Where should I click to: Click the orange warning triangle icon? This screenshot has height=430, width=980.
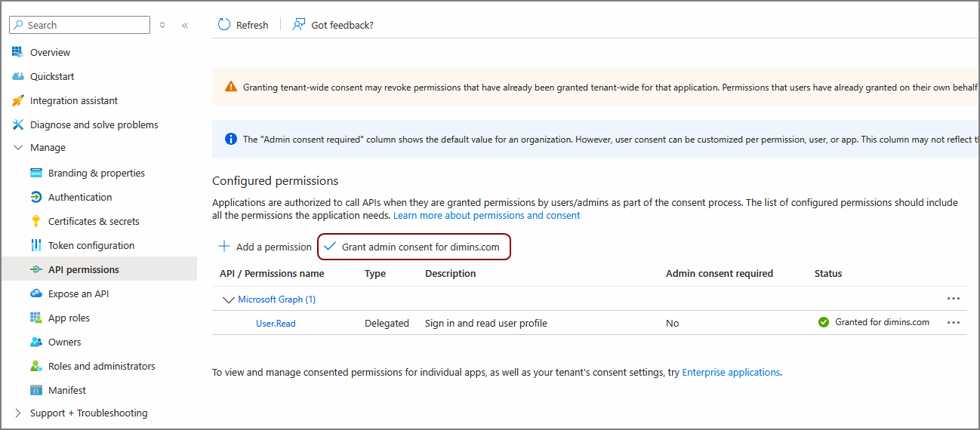coord(231,87)
